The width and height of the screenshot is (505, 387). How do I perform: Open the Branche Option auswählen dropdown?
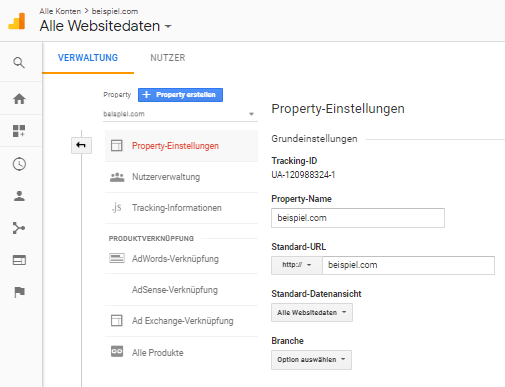[311, 360]
